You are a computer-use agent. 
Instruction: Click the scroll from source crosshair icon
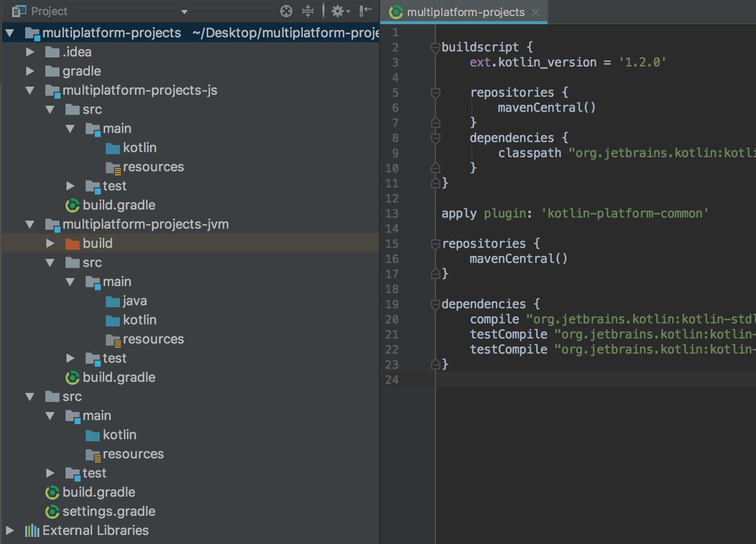point(286,11)
